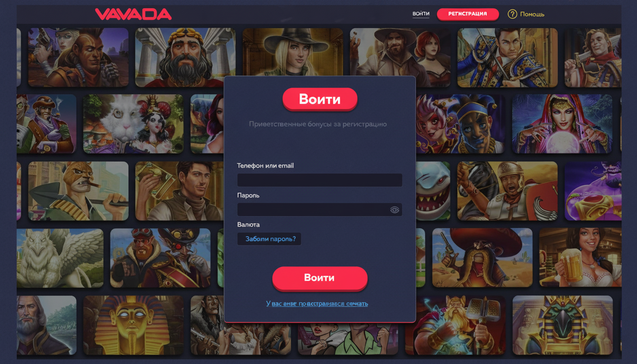
Task: Open the white rabbit game thumbnail
Action: point(133,124)
